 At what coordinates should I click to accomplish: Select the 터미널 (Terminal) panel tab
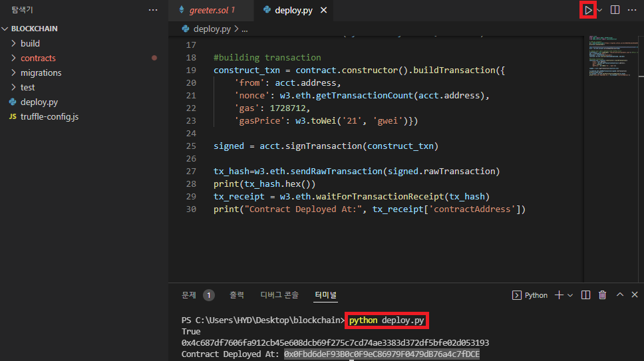click(326, 295)
